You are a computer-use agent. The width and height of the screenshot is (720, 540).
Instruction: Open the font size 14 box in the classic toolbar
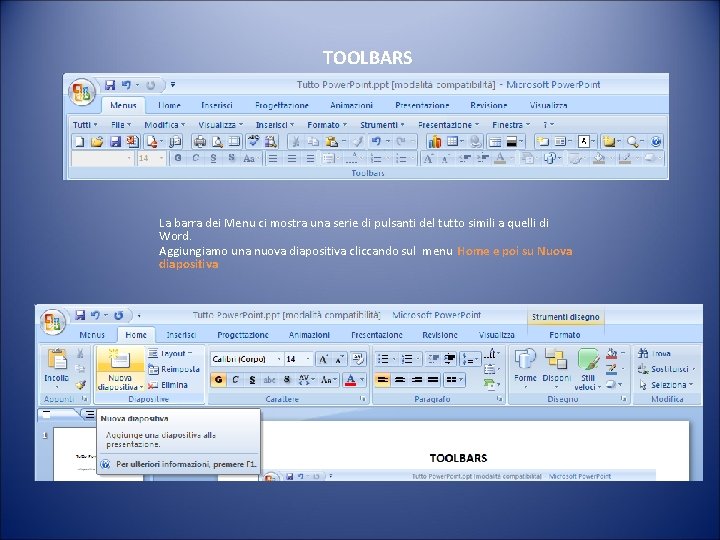click(151, 158)
